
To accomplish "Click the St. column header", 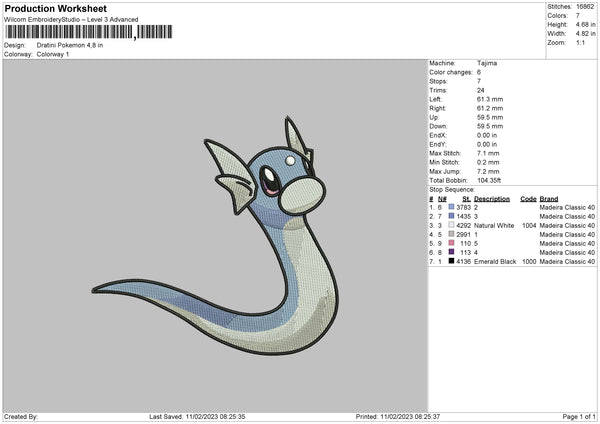I will [466, 199].
